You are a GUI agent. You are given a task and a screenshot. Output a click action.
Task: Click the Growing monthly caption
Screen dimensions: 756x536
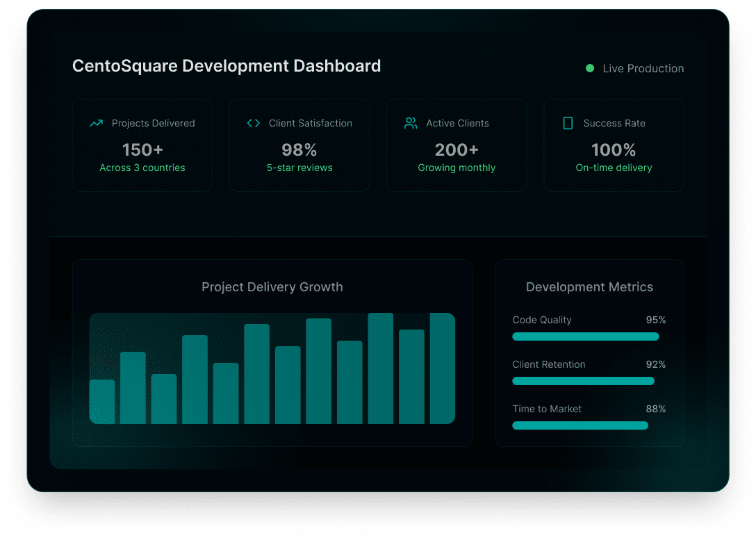pyautogui.click(x=457, y=168)
